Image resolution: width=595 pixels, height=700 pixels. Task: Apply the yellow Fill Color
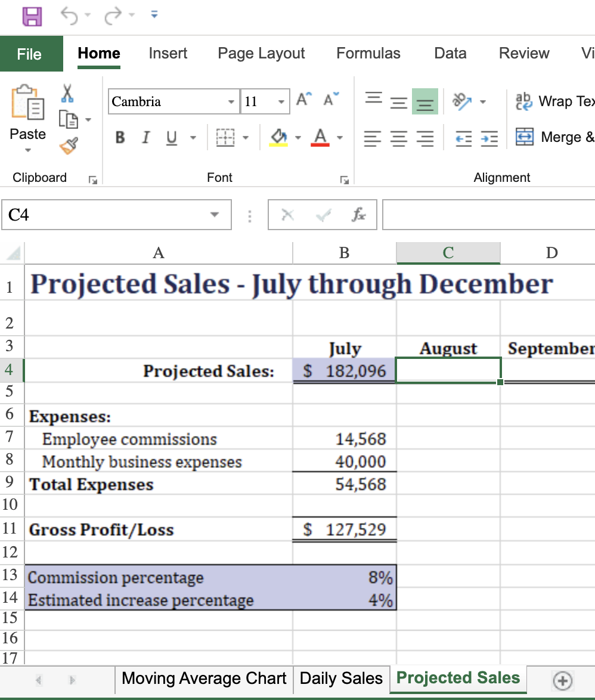278,138
